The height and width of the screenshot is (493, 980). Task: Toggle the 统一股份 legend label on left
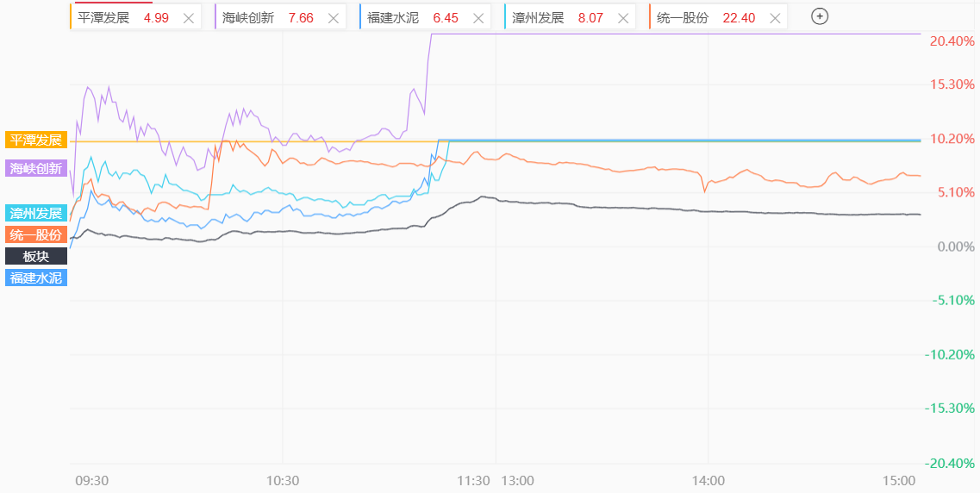pos(35,235)
